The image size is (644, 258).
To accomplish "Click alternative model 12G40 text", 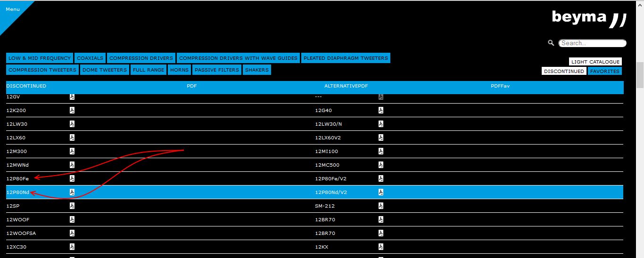I will [x=323, y=111].
